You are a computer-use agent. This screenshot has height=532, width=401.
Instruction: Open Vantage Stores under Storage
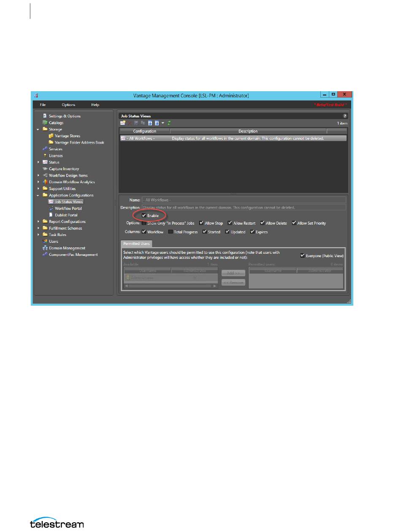click(x=68, y=136)
